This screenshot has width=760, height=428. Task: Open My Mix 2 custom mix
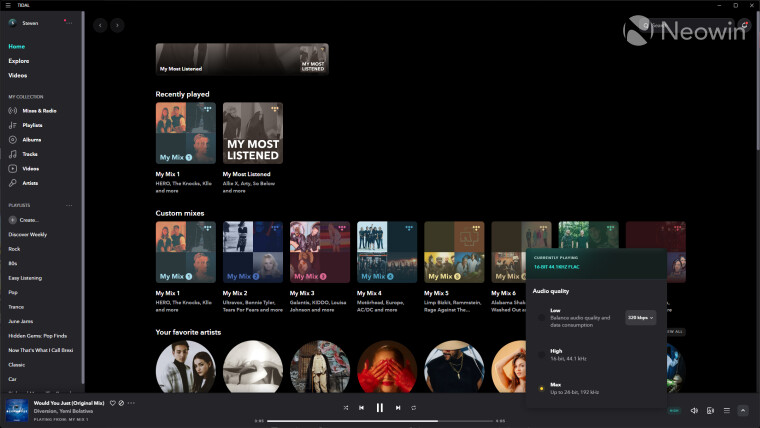(253, 252)
